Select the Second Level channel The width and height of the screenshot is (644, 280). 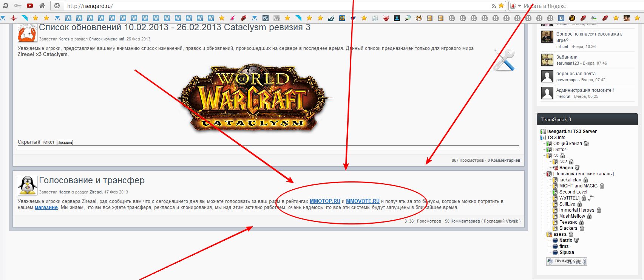pos(573,192)
